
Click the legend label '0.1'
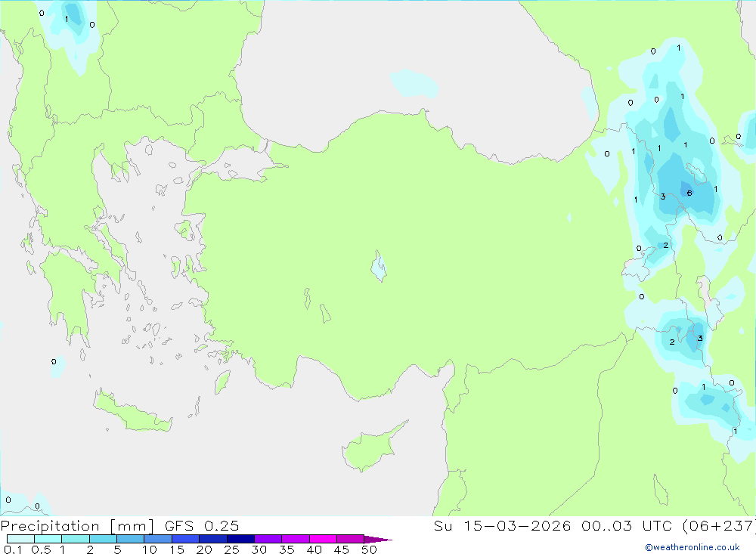click(x=13, y=549)
